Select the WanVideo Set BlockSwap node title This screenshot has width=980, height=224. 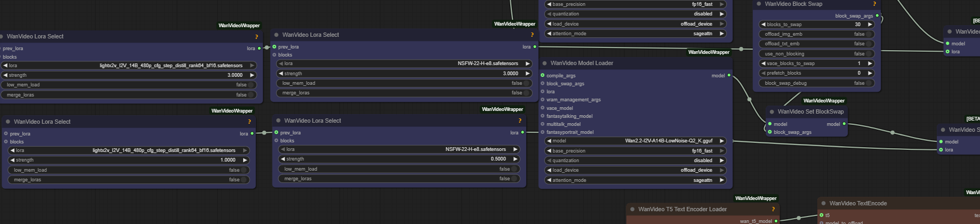(x=810, y=111)
